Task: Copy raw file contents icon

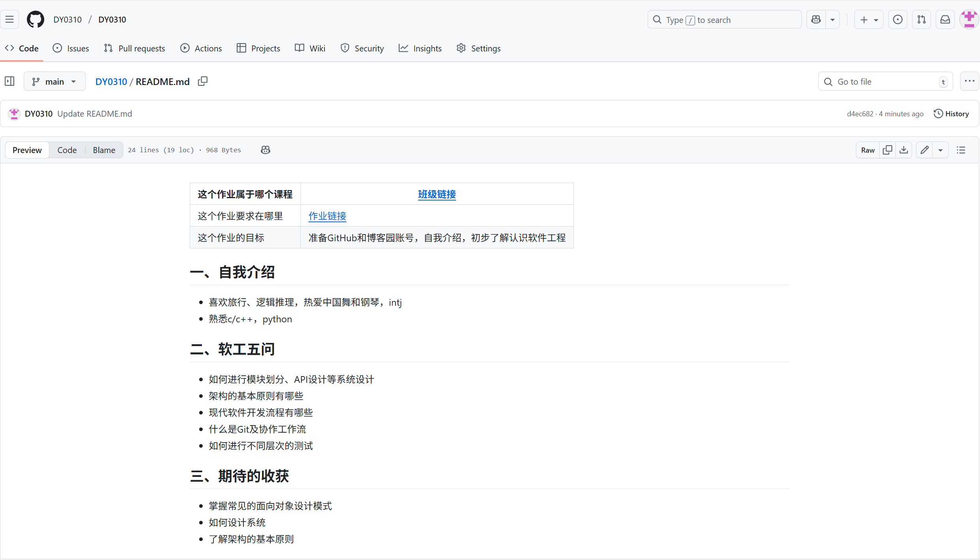Action: (888, 150)
